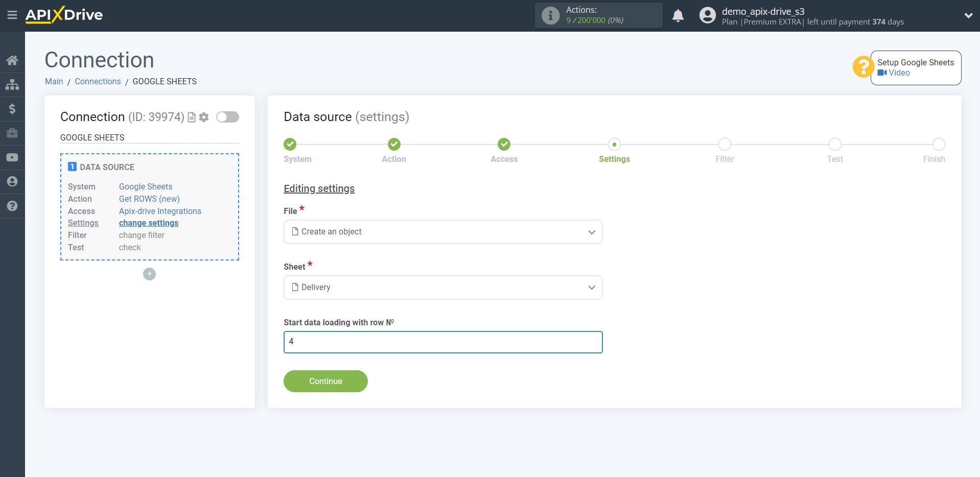Open the connection settings gear icon
Screen dimensions: 980x477
(204, 117)
